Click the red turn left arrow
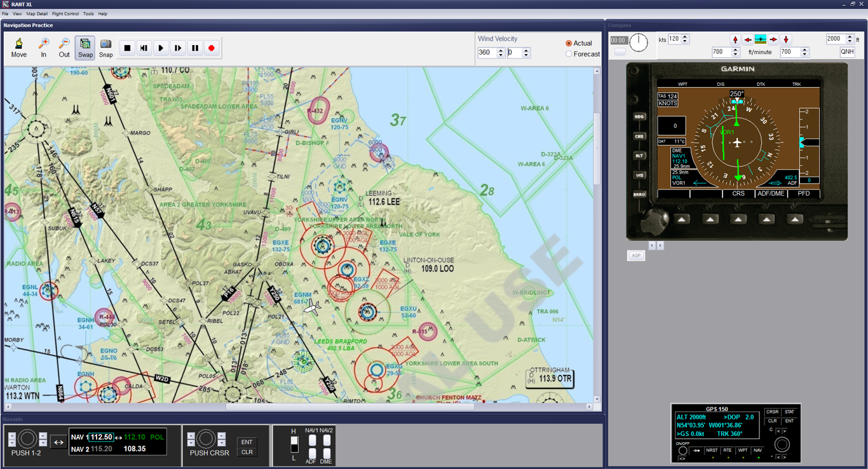This screenshot has width=868, height=469. pyautogui.click(x=748, y=39)
